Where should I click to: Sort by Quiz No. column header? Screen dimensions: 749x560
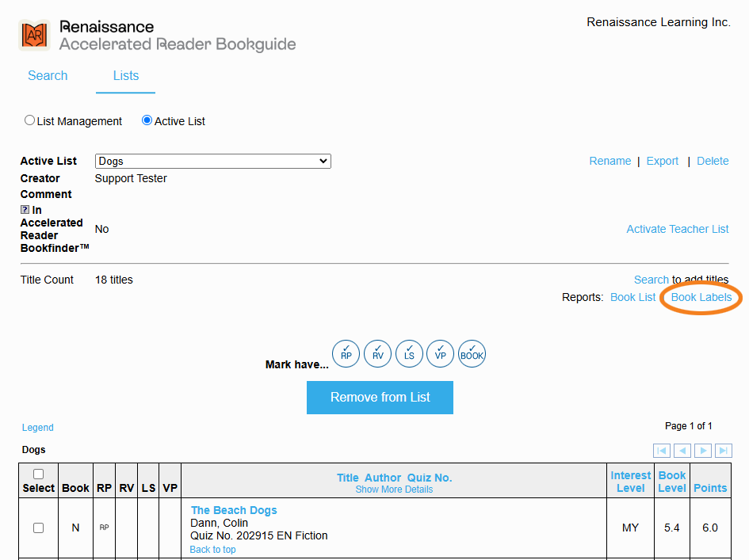point(430,478)
